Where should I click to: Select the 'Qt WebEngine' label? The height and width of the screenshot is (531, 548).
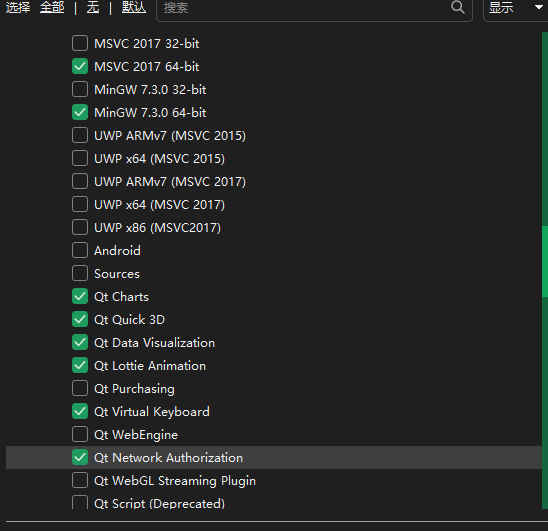click(136, 435)
